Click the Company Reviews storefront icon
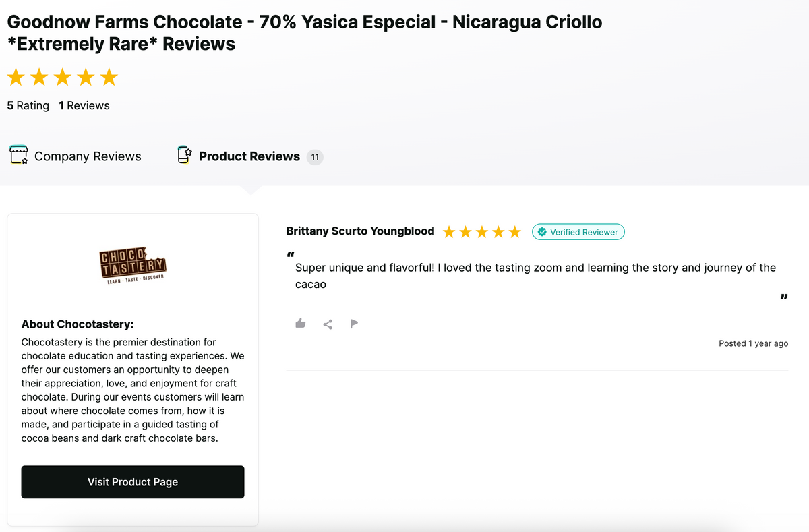Viewport: 809px width, 532px height. pos(18,155)
